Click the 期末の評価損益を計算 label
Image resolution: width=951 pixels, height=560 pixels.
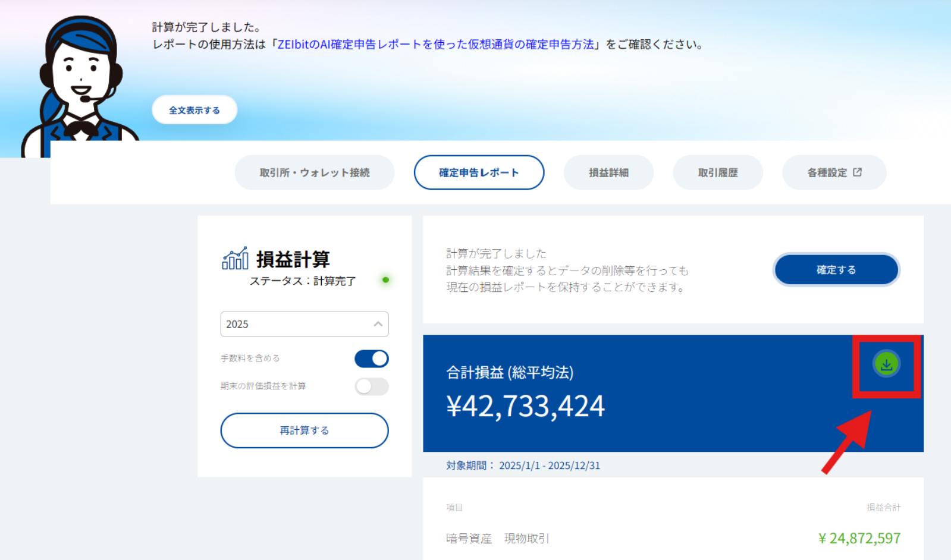point(263,386)
